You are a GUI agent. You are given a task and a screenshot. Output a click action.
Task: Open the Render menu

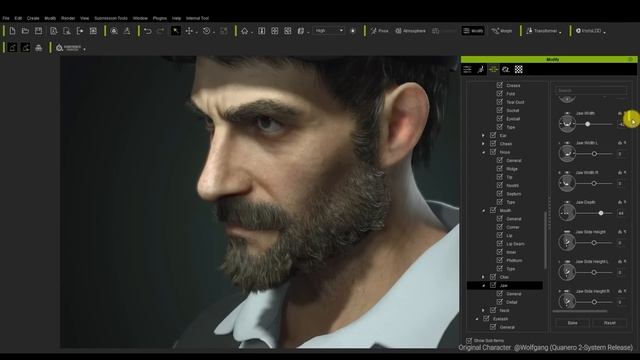point(68,18)
